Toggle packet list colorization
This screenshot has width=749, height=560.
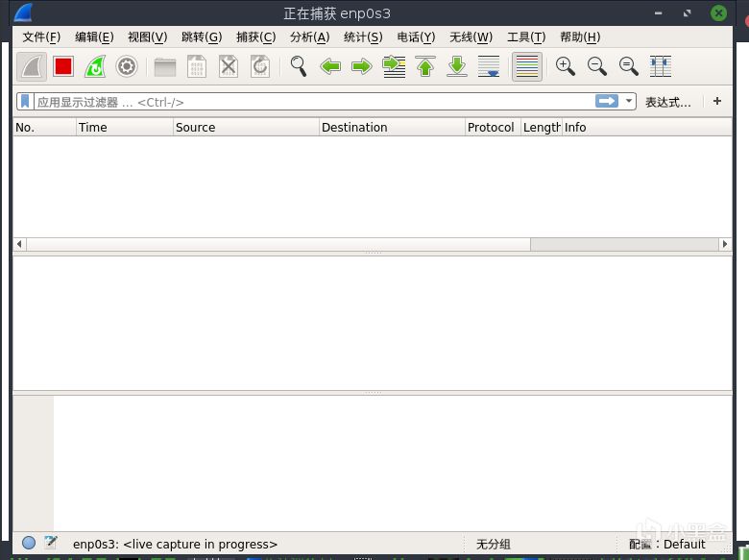click(x=527, y=66)
